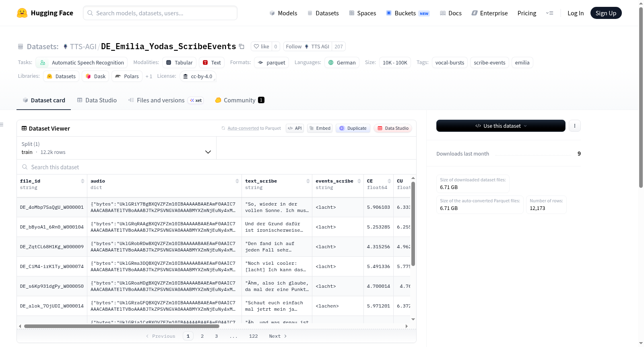The width and height of the screenshot is (644, 347).
Task: Click the 10K - 100K size tag
Action: point(395,62)
